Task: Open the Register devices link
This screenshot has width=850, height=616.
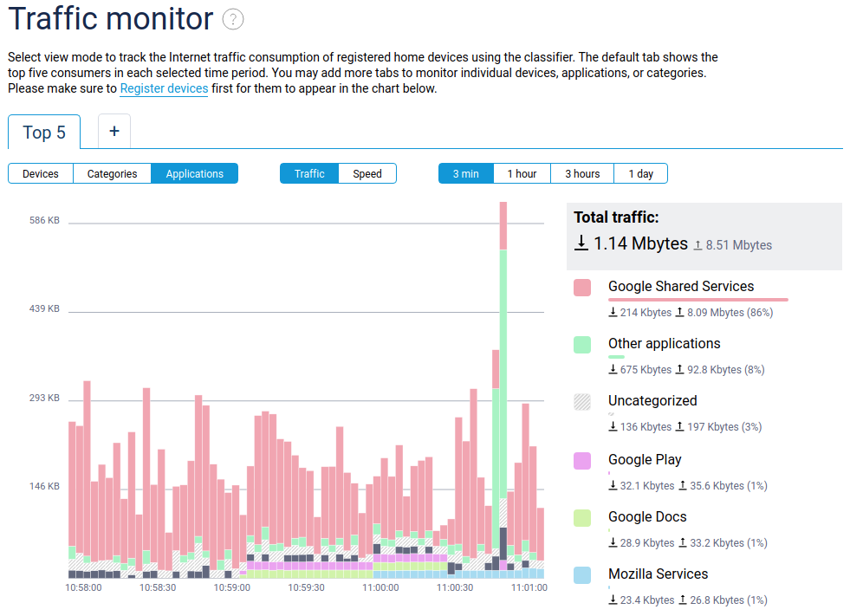Action: coord(164,88)
